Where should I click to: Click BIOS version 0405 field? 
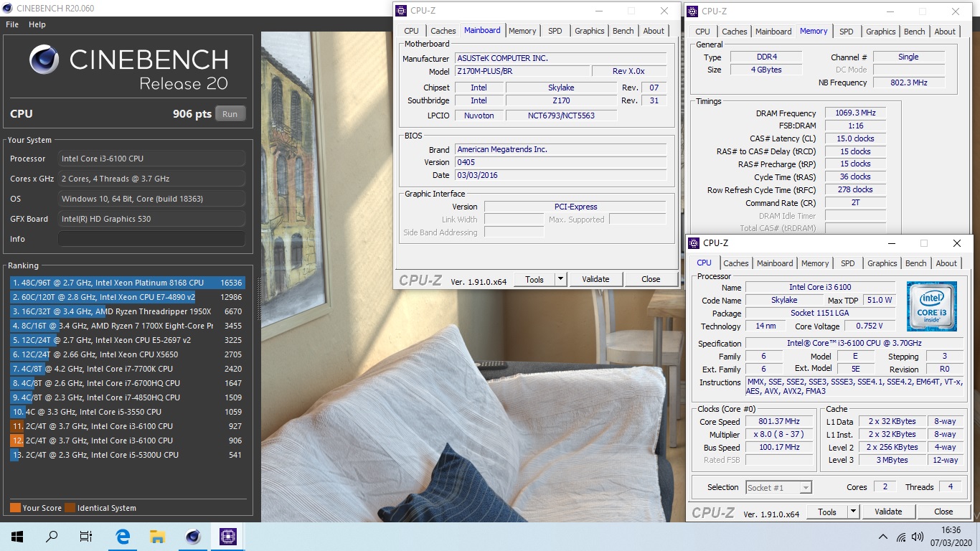click(560, 162)
